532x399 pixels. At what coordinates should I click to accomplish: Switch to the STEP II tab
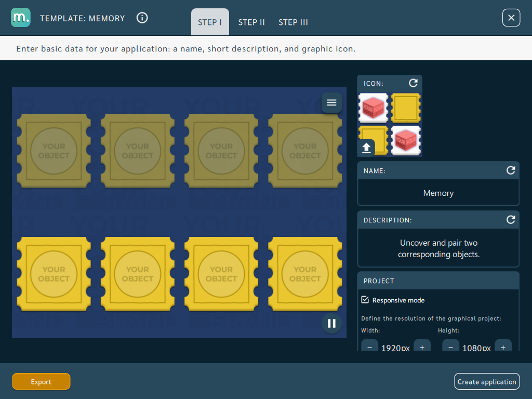click(251, 22)
